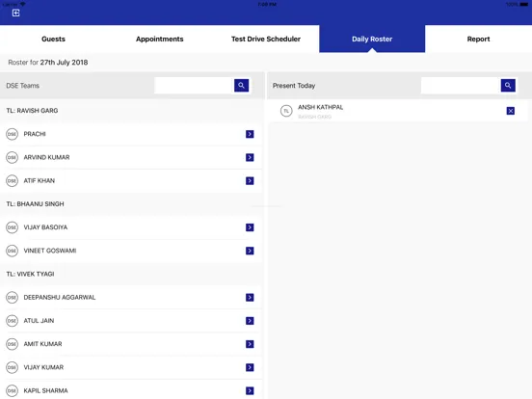Image resolution: width=532 pixels, height=399 pixels.
Task: Focus the DSE Teams search field
Action: 194,85
